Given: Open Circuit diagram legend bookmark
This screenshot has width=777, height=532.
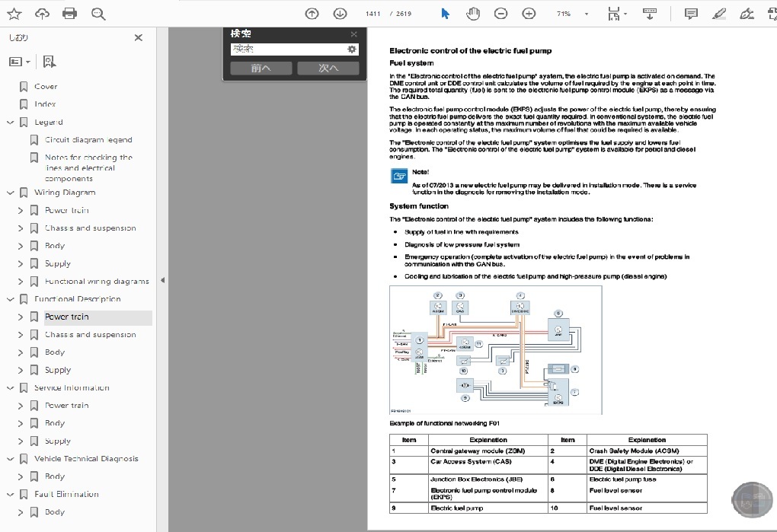Looking at the screenshot, I should pos(88,140).
